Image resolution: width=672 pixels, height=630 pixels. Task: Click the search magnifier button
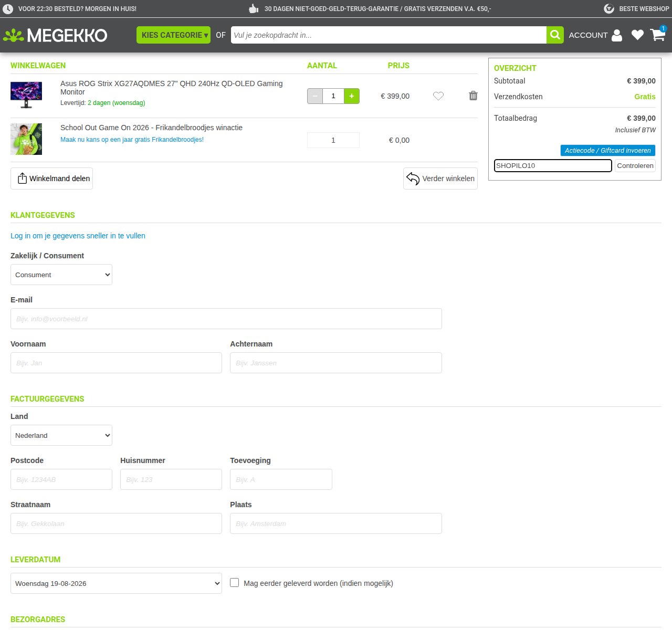click(555, 35)
